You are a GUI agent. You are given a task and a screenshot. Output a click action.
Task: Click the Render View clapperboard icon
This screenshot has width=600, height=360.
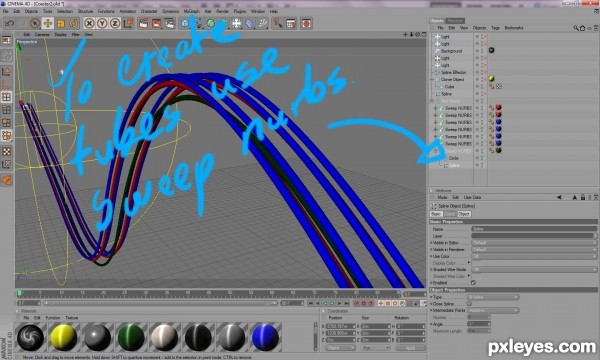coord(143,23)
